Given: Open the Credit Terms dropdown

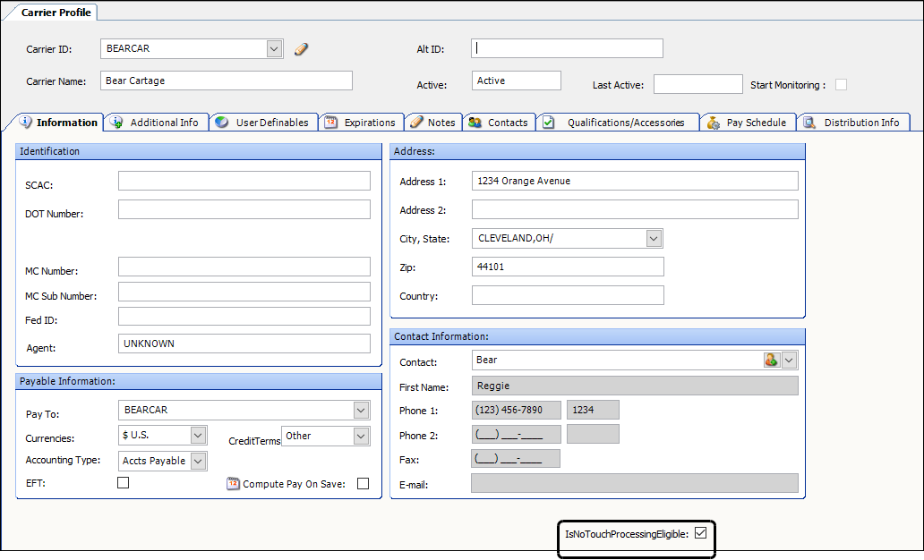Looking at the screenshot, I should (x=361, y=437).
